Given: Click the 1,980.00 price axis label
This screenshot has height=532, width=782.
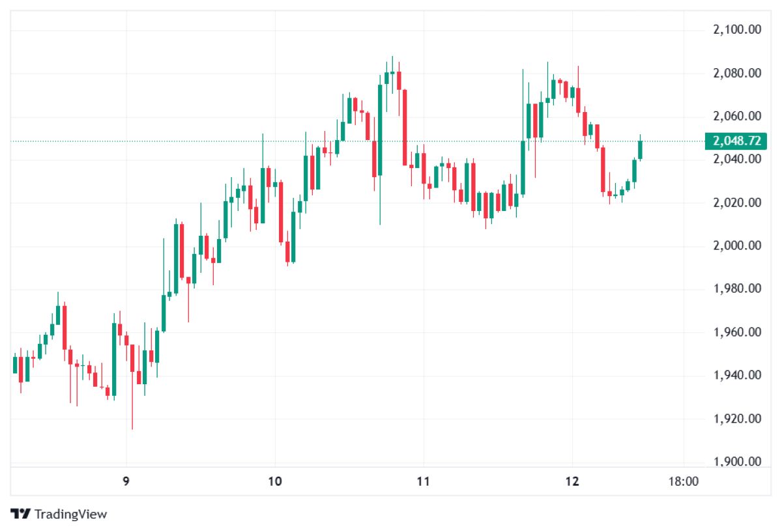Looking at the screenshot, I should [738, 289].
